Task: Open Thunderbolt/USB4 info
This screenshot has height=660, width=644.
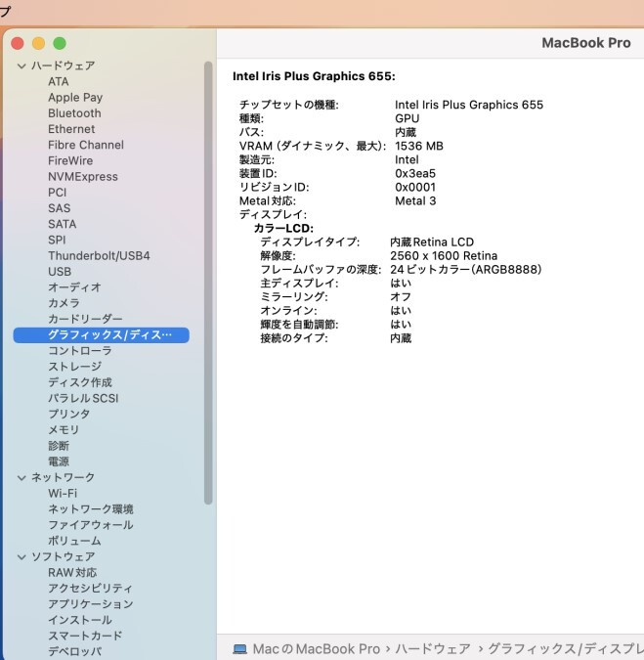Action: point(99,255)
